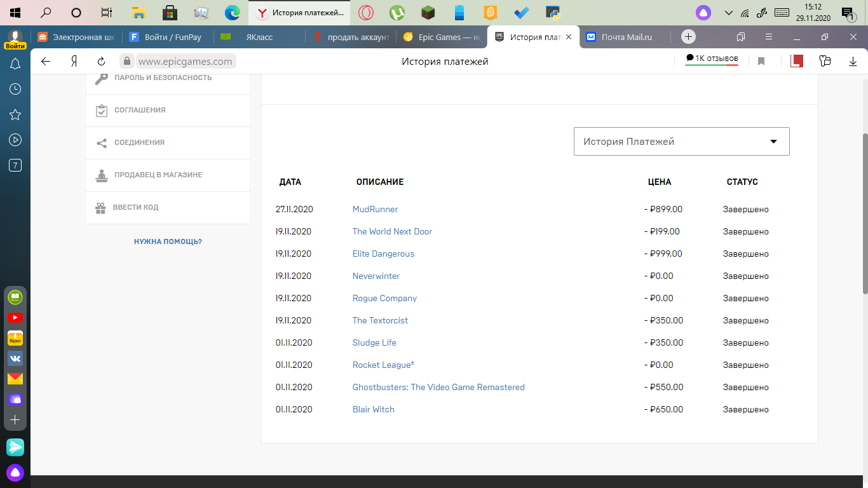
Task: Open Windows search magnifier in taskbar
Action: (46, 12)
